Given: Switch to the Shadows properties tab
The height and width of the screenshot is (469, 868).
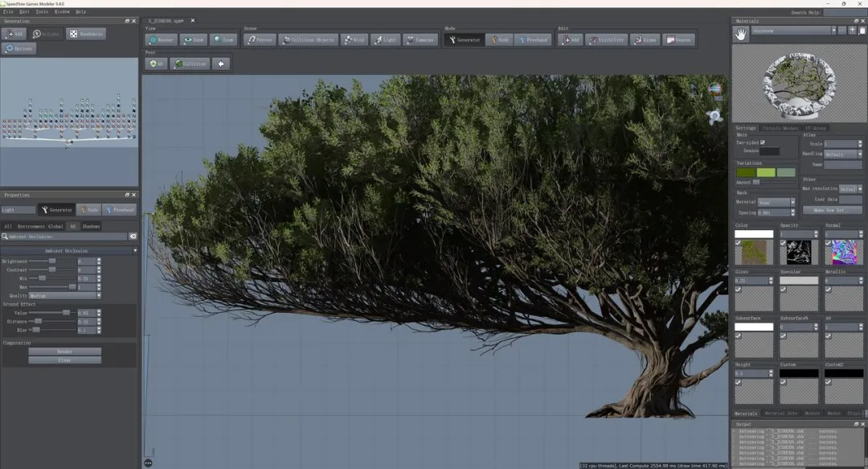Looking at the screenshot, I should 92,226.
